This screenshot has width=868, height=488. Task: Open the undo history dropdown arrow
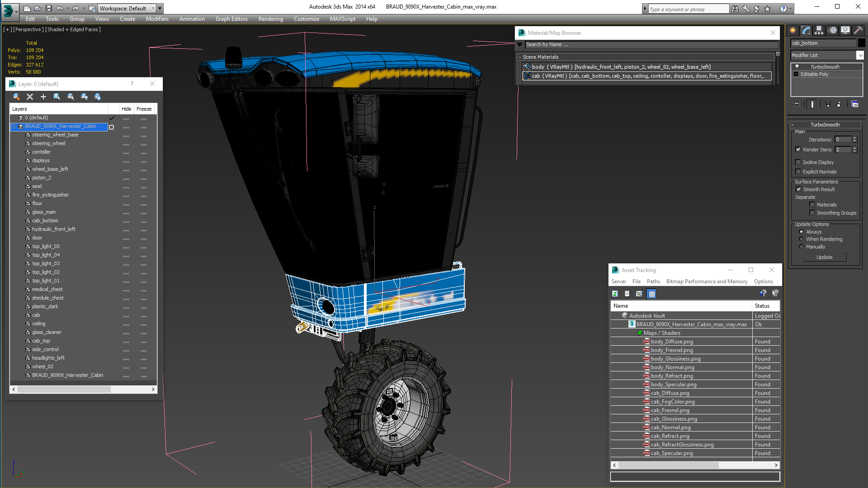point(67,8)
